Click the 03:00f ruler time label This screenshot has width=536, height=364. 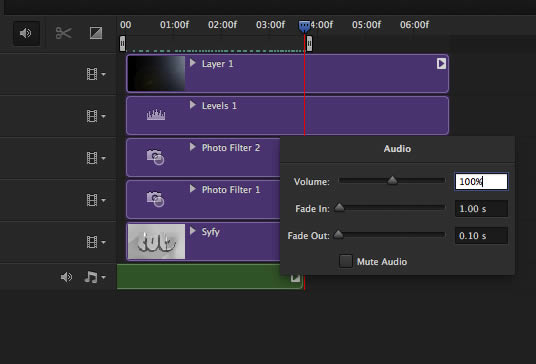[270, 25]
